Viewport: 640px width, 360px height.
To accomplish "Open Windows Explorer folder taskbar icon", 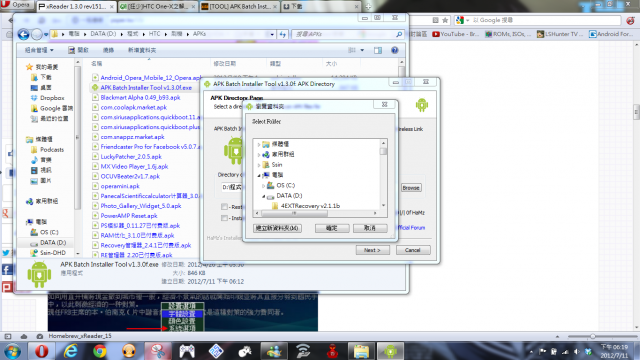I will 361,351.
